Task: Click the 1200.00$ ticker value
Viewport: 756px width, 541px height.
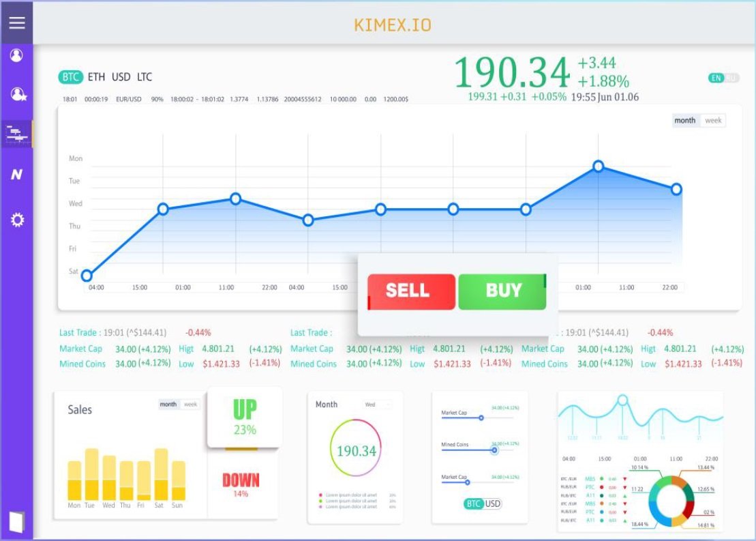Action: pos(396,100)
